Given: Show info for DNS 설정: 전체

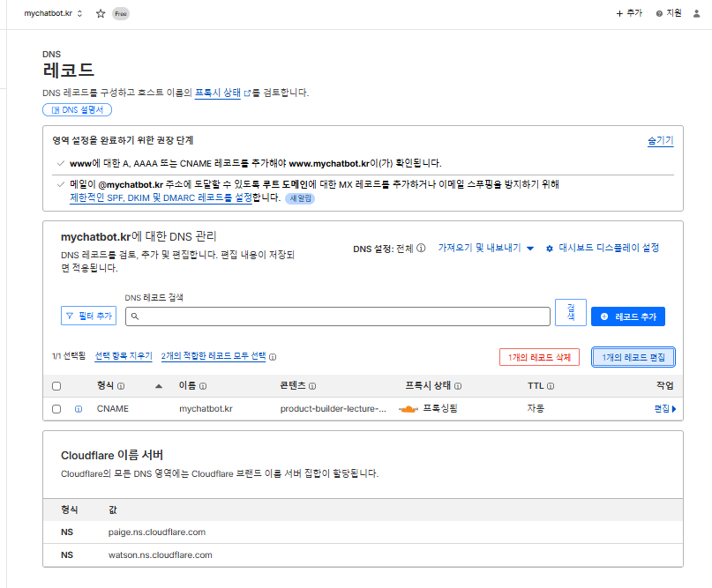Looking at the screenshot, I should (421, 249).
